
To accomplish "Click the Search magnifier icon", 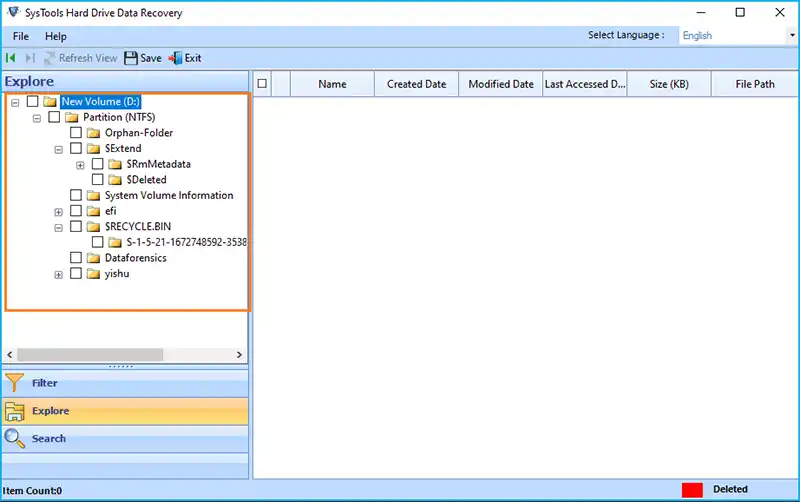I will (14, 438).
